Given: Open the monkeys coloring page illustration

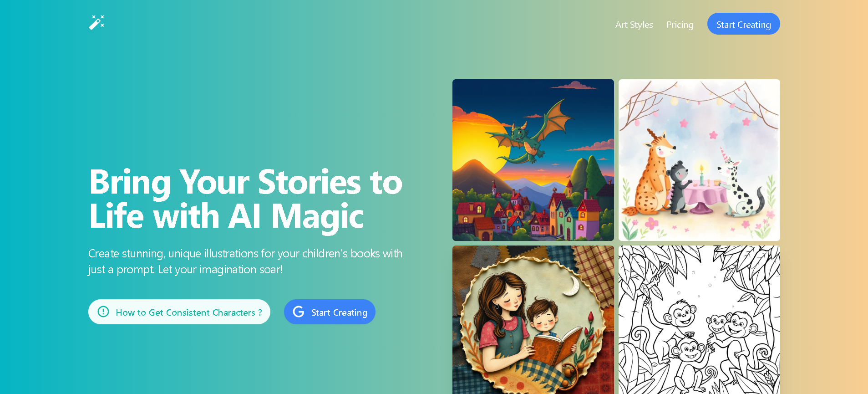Looking at the screenshot, I should click(699, 320).
